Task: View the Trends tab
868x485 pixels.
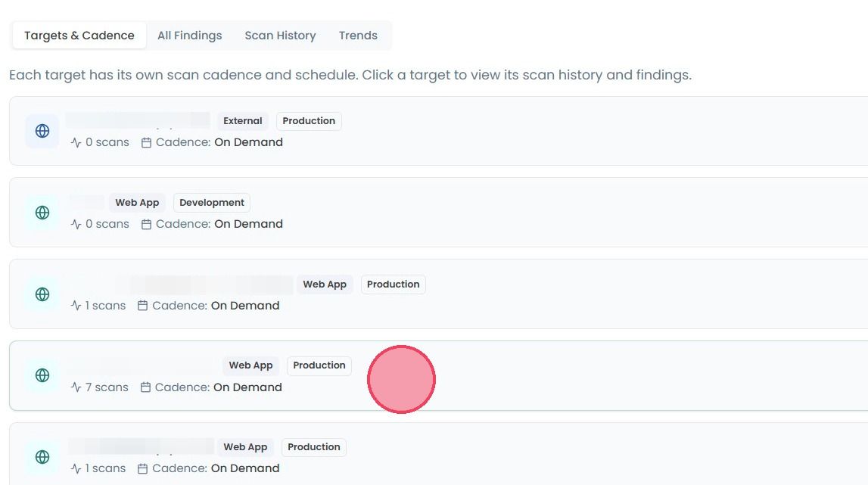Action: tap(358, 36)
